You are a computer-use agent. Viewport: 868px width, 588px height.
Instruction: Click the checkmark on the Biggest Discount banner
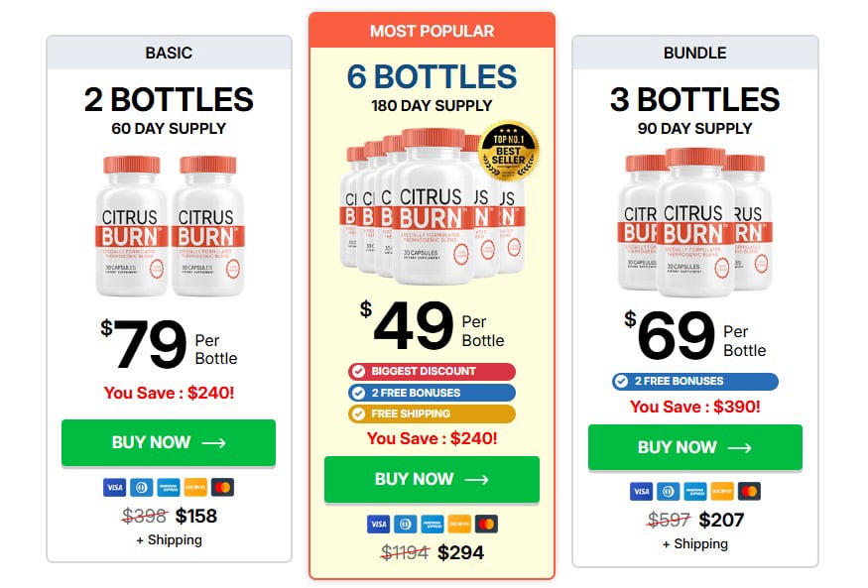coord(357,372)
